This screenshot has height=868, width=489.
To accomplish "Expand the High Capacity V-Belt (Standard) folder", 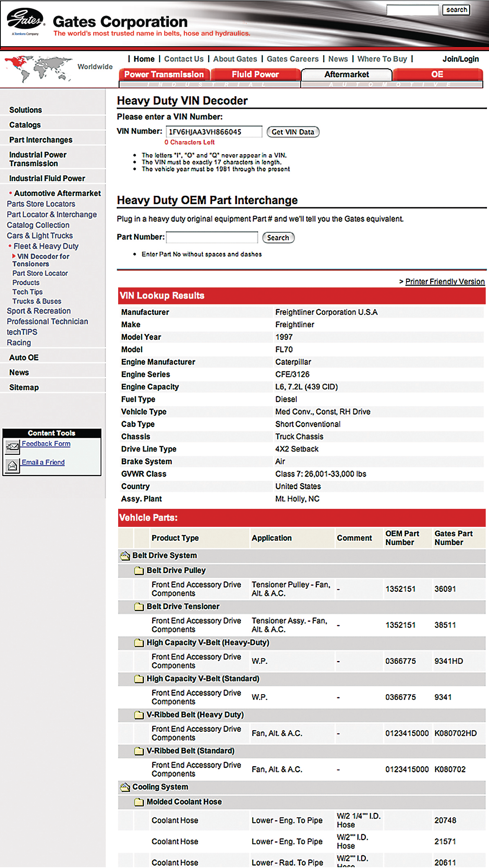I will (139, 679).
